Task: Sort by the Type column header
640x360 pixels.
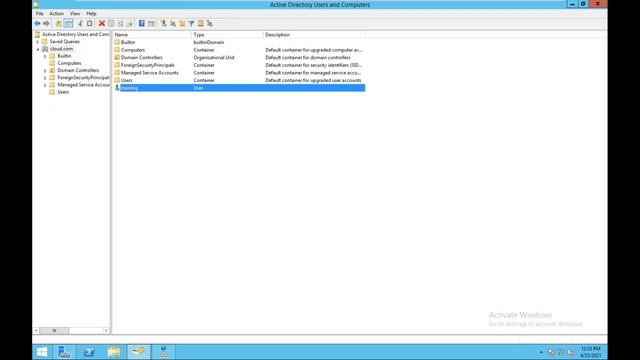Action: click(227, 35)
